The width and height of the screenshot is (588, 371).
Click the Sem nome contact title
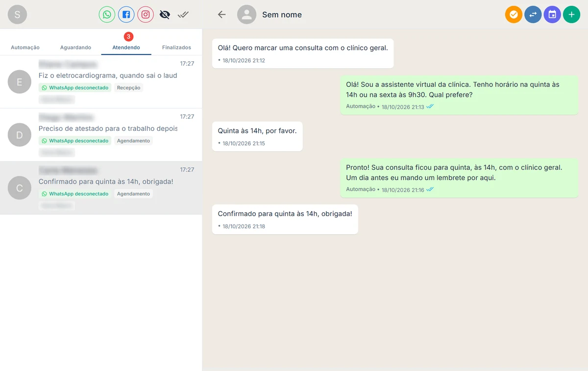282,15
